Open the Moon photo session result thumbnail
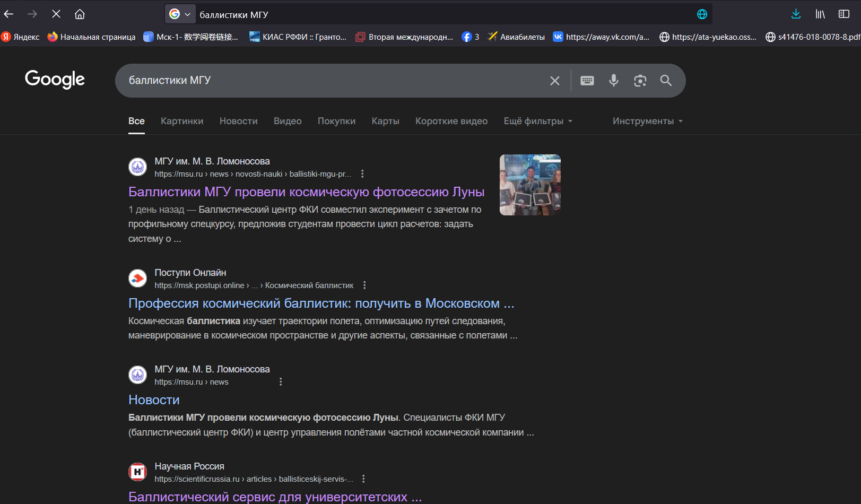The width and height of the screenshot is (861, 504). pos(530,185)
